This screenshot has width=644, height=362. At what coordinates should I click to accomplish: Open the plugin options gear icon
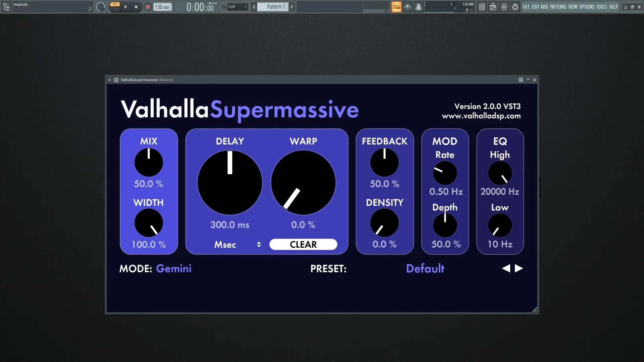[116, 80]
